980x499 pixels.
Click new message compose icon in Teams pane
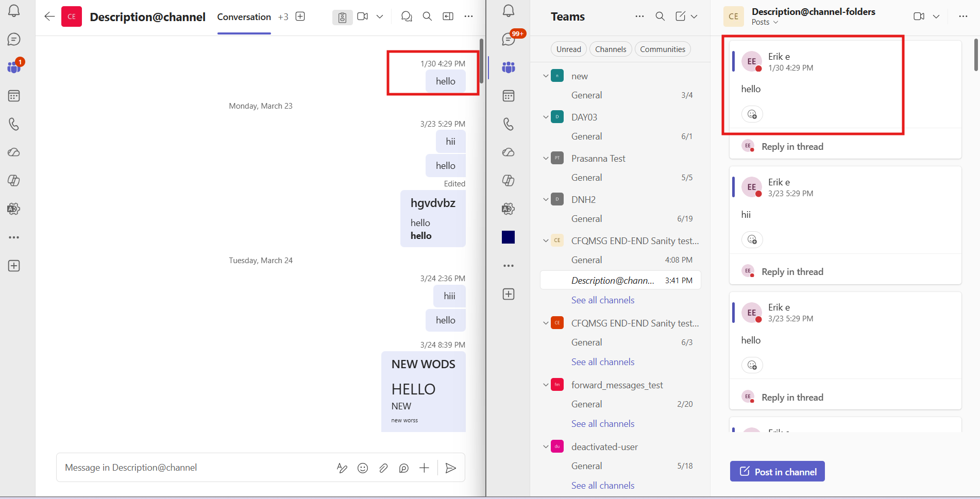(681, 16)
